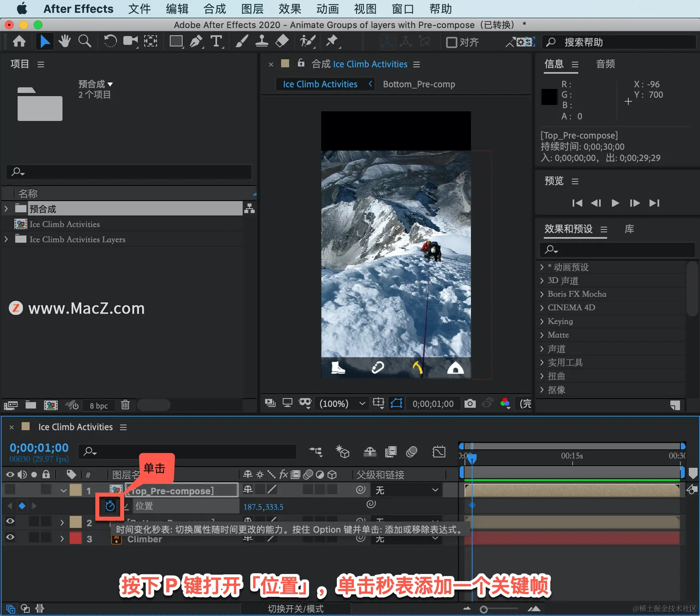Collapse the Top_Pre-compose layer properties
700x616 pixels.
(x=63, y=490)
